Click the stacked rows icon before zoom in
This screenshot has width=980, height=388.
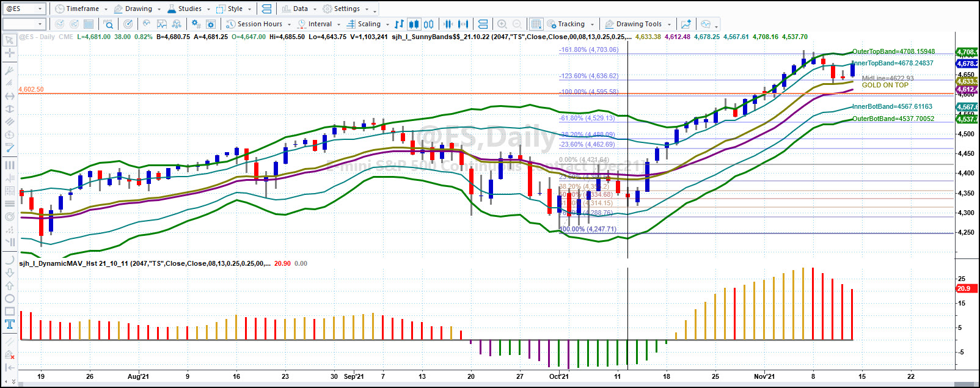click(483, 24)
